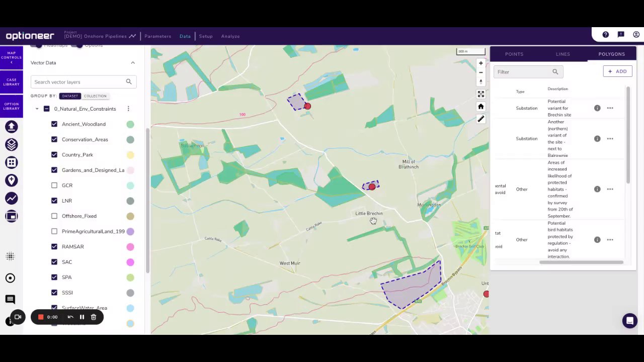The width and height of the screenshot is (644, 362).
Task: Open the add-location pin icon in sidebar
Action: 11,180
